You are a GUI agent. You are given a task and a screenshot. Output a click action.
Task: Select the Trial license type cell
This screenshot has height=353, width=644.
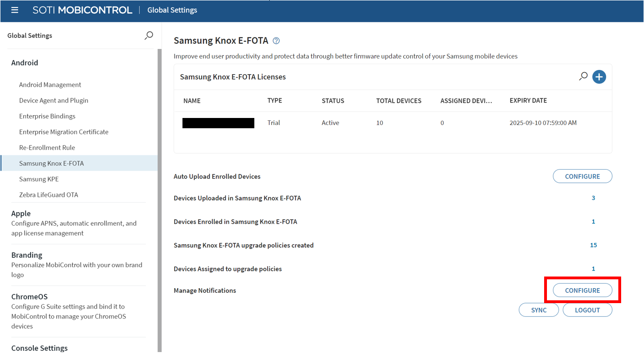point(273,123)
